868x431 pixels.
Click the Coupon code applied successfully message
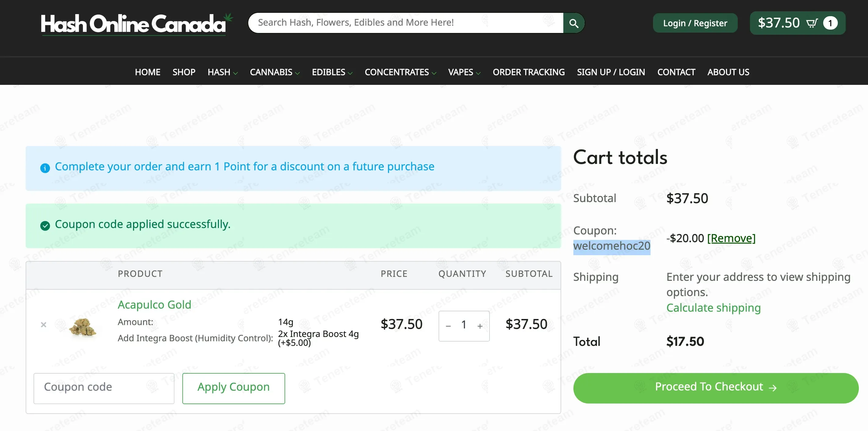pyautogui.click(x=142, y=224)
